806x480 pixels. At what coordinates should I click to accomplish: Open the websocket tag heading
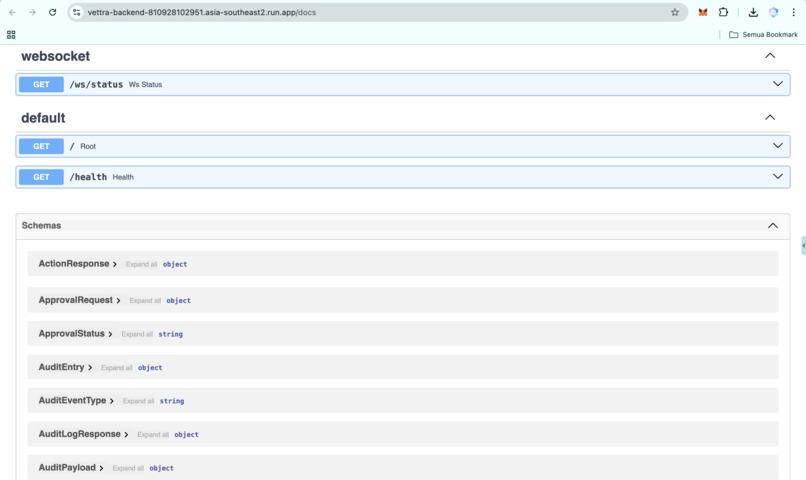[56, 56]
